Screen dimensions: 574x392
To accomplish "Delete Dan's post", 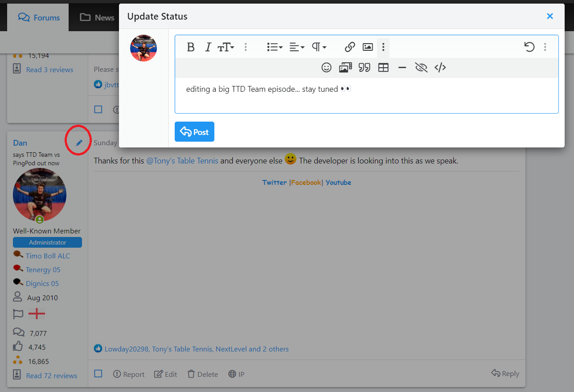I will 203,374.
